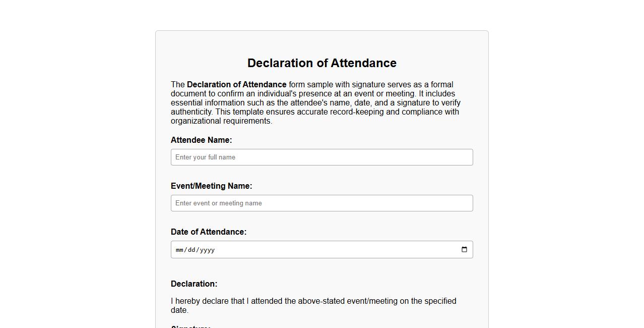Click the Date of Attendance label
The image size is (644, 328).
(x=209, y=232)
